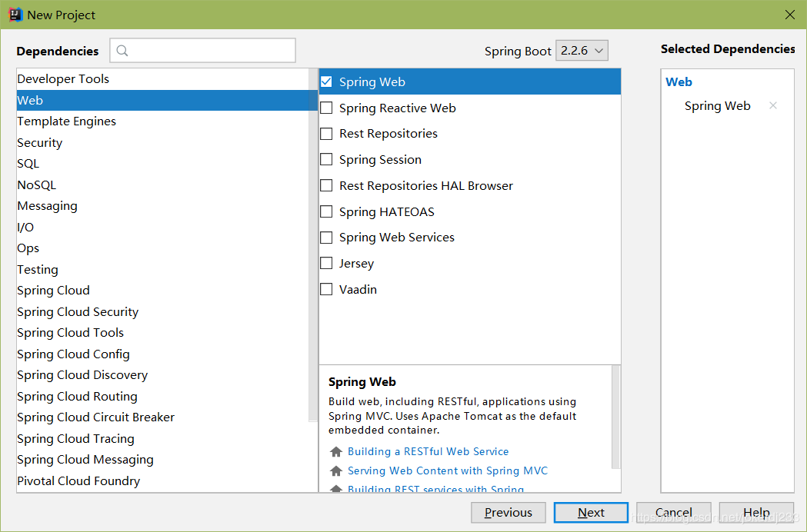Open Spring Cloud Routing category
Image resolution: width=807 pixels, height=532 pixels.
162,396
